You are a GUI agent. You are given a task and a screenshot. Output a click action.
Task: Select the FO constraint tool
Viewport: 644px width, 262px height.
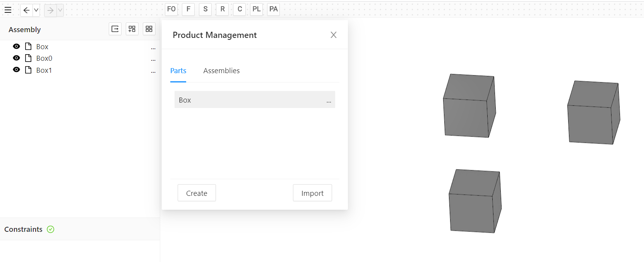171,9
